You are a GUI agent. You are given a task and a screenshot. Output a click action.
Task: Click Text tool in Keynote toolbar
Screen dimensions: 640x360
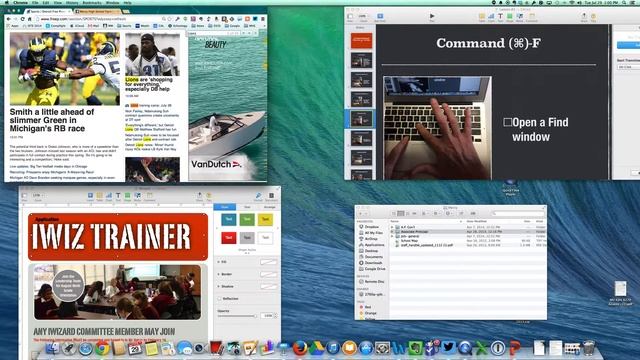point(500,16)
